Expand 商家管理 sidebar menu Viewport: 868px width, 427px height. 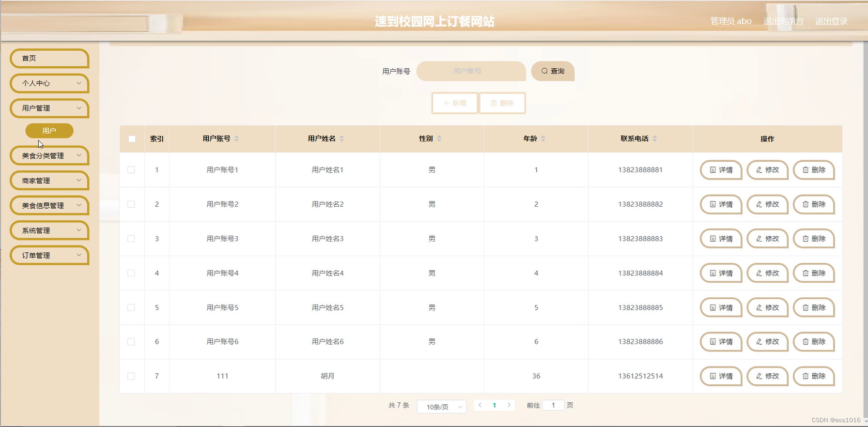coord(49,181)
